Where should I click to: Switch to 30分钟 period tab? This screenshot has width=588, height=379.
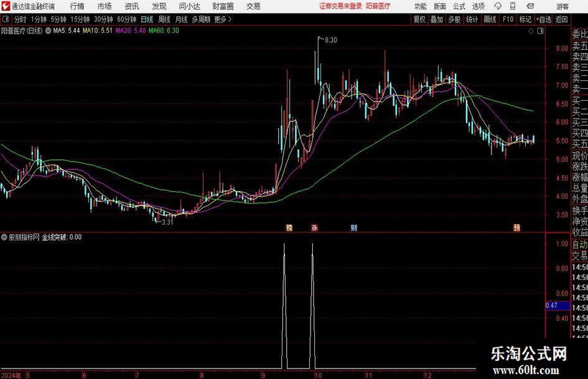(103, 19)
